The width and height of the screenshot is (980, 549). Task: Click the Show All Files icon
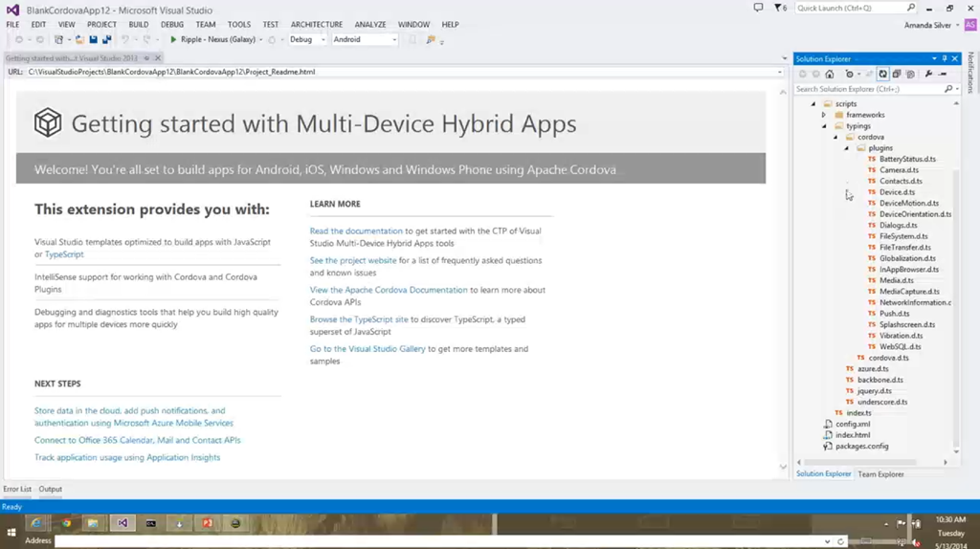pyautogui.click(x=911, y=74)
